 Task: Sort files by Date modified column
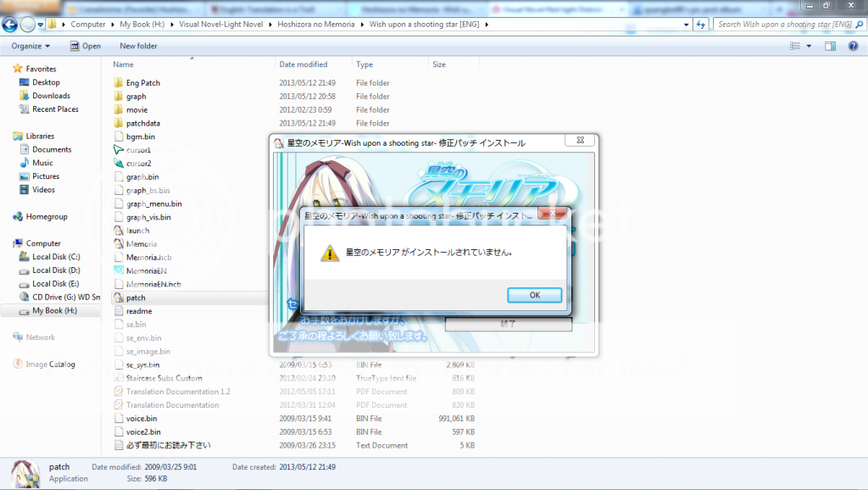point(303,64)
